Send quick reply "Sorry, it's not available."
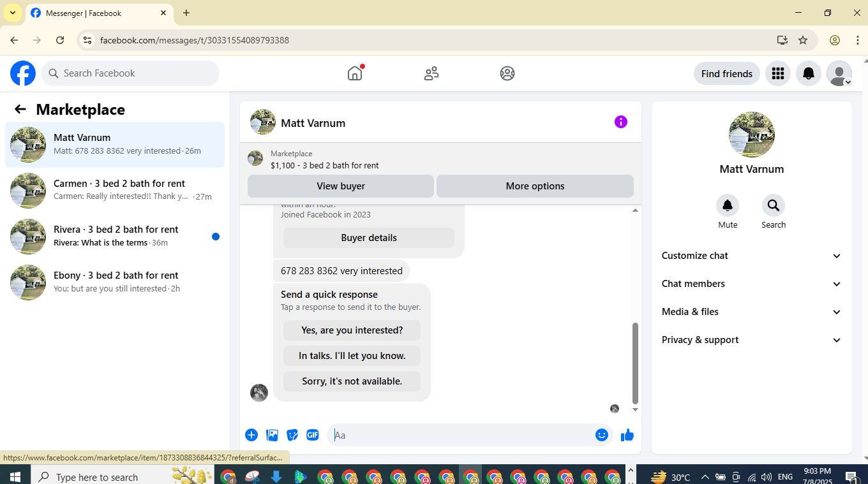The image size is (868, 484). click(352, 381)
